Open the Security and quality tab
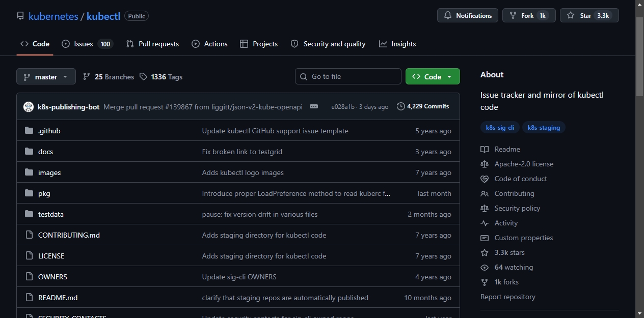 pos(328,44)
